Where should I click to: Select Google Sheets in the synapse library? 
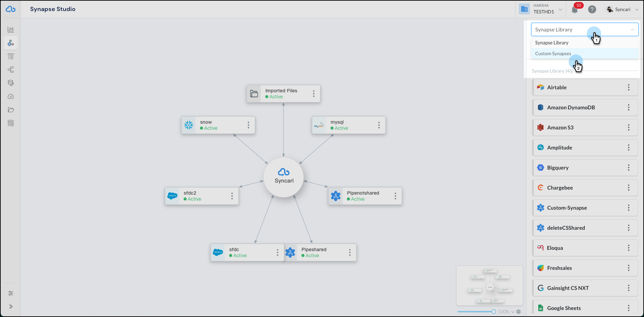585,308
